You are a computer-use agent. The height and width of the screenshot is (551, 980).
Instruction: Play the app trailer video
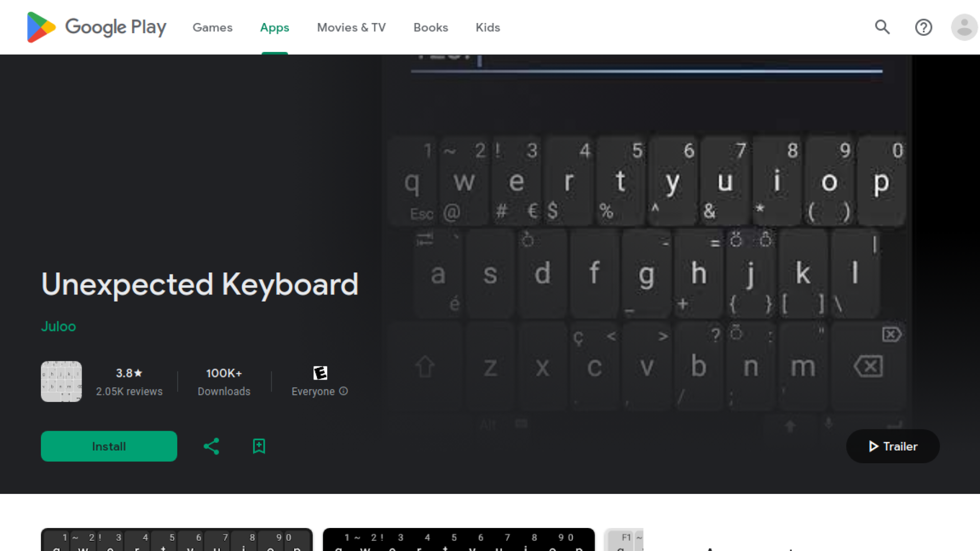(x=892, y=446)
